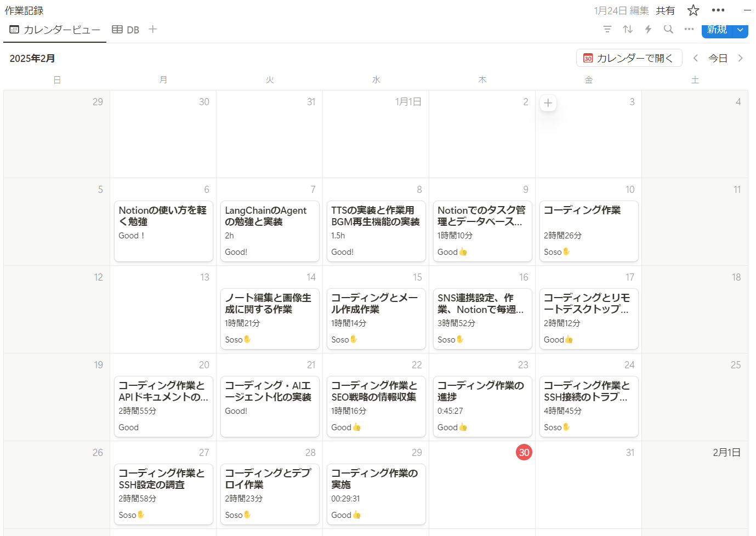Open コーディングとリモートデスクトップ card

click(x=589, y=319)
